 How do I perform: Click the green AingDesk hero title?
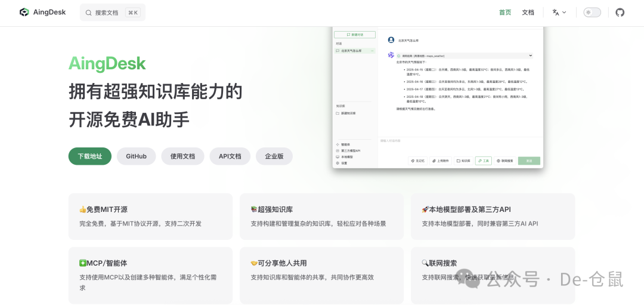(107, 64)
